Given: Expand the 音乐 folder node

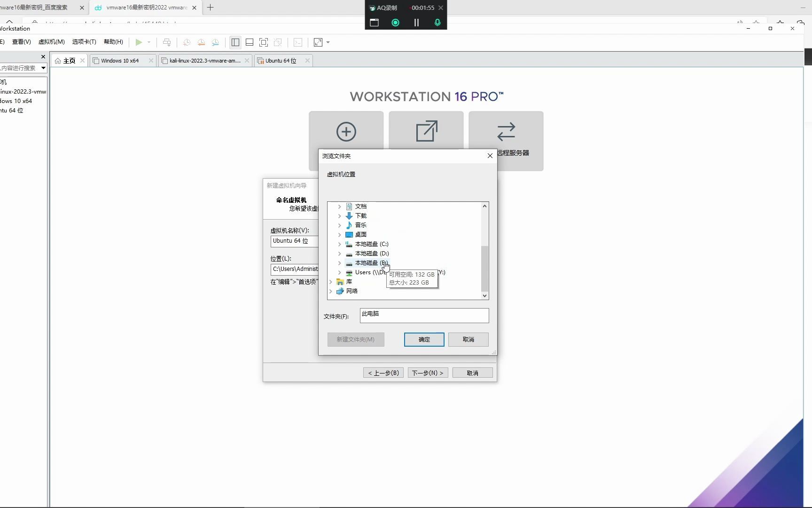Looking at the screenshot, I should [x=339, y=225].
